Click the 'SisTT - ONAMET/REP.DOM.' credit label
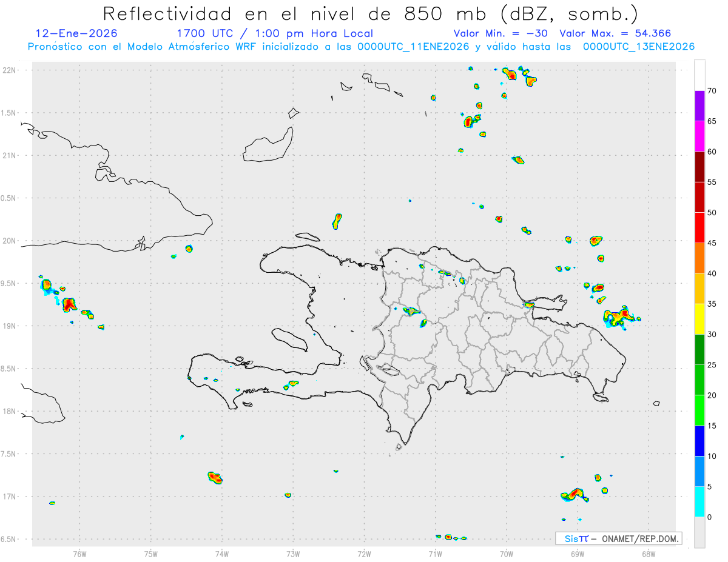This screenshot has width=728, height=562. [x=619, y=538]
